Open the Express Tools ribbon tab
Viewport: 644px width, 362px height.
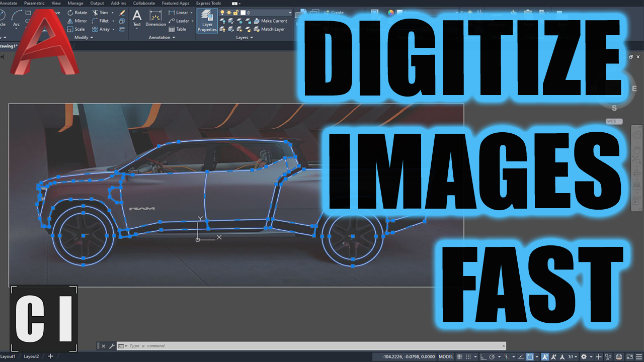(208, 3)
